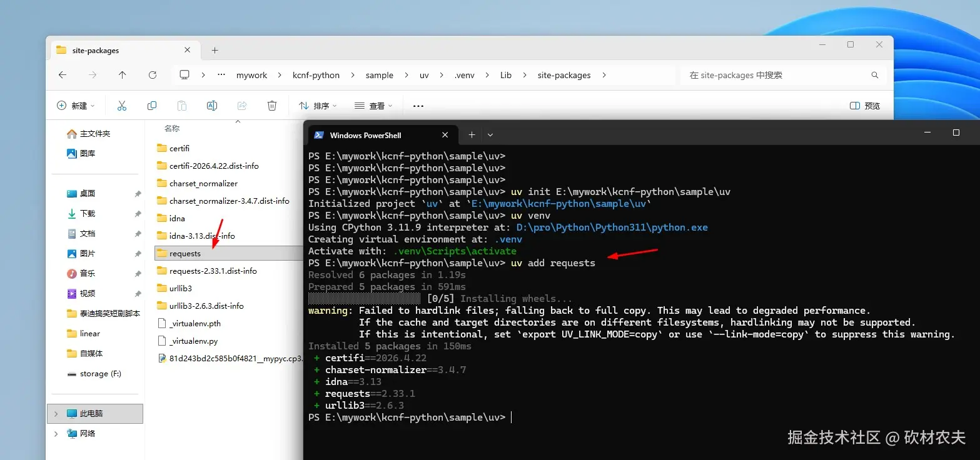Refresh the site-packages folder view

point(153,75)
